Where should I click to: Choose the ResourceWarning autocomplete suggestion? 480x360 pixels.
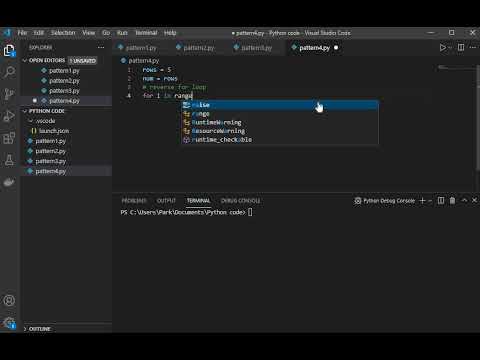(x=280, y=131)
